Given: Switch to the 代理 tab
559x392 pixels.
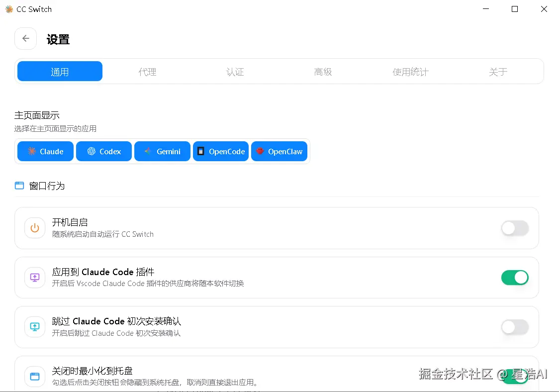Looking at the screenshot, I should coord(147,72).
